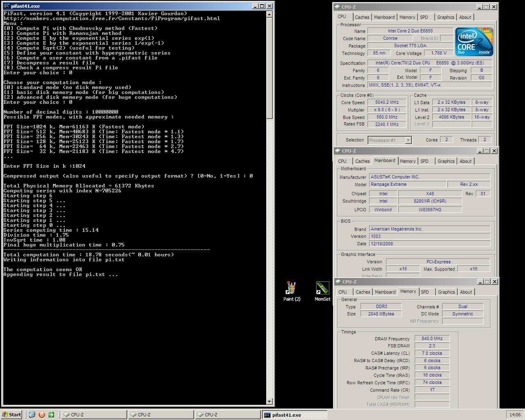Switch to Graphics tab in Memory CPU-Z window
This screenshot has width=525, height=420.
click(x=446, y=292)
